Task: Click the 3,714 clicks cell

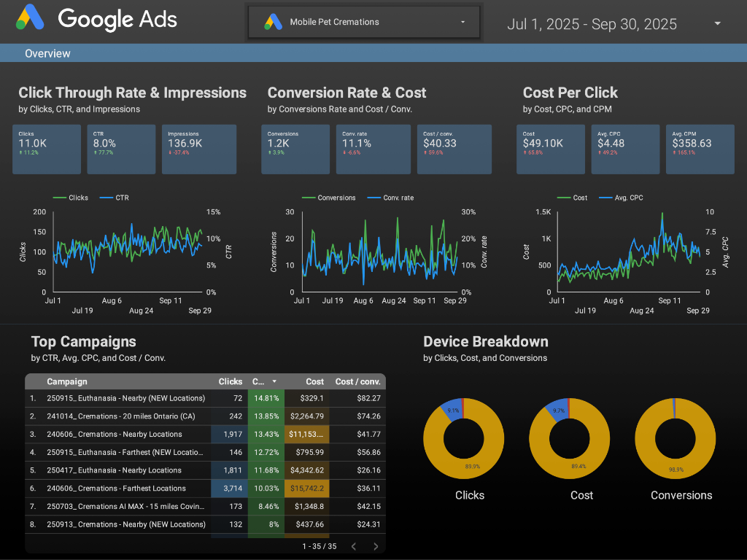Action: [x=230, y=489]
